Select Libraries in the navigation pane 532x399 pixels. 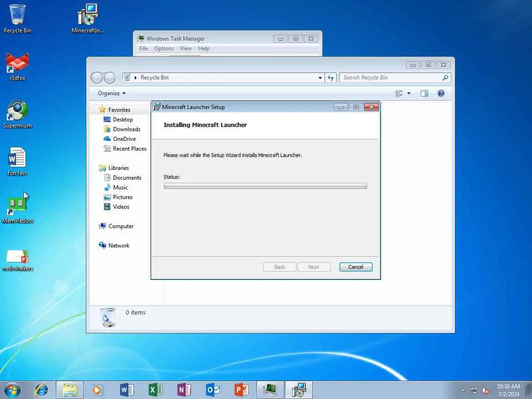coord(114,168)
